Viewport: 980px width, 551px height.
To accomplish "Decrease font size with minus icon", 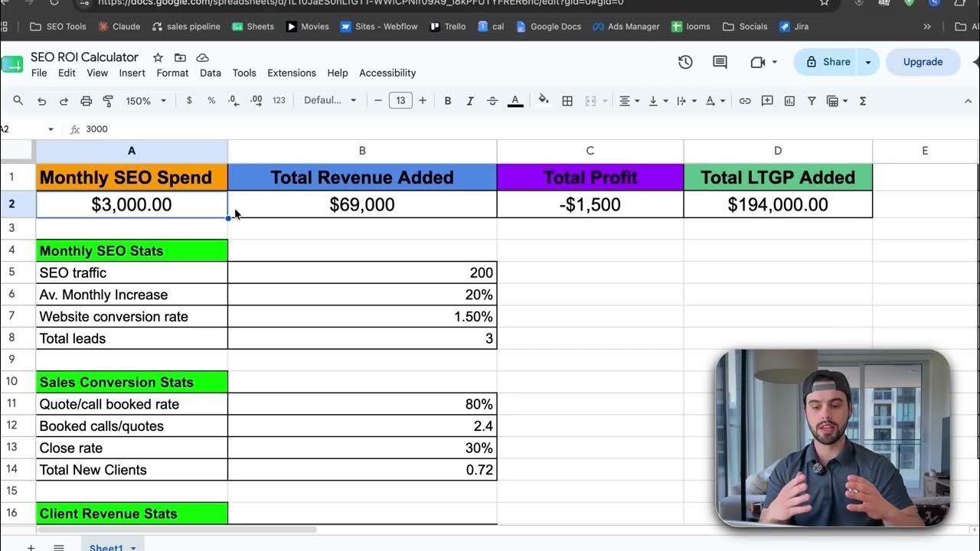I will click(377, 101).
